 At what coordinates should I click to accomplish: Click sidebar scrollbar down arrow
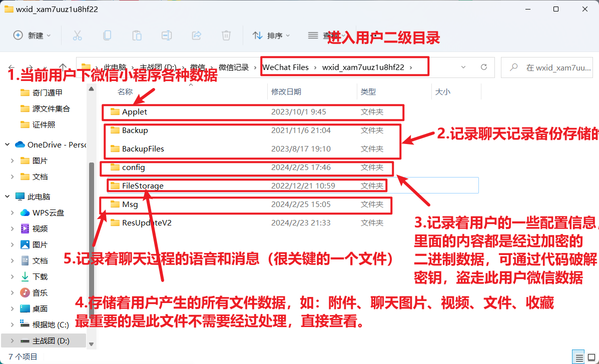91,344
